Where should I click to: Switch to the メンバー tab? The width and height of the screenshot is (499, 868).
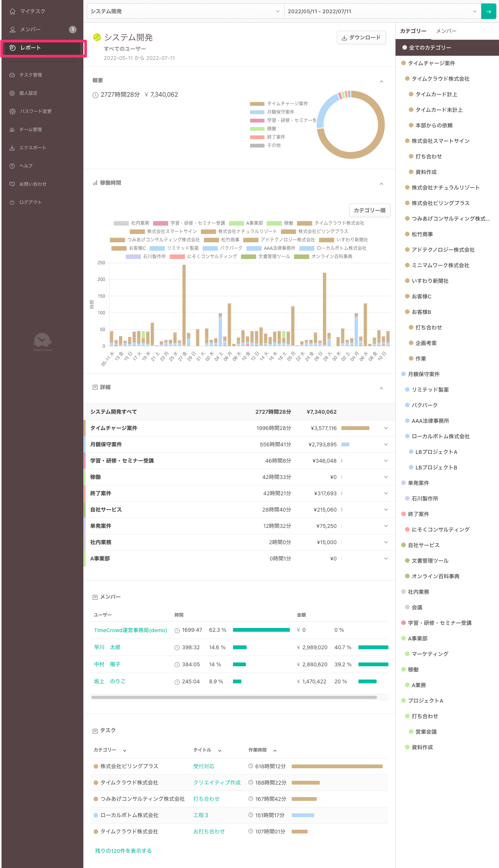446,31
